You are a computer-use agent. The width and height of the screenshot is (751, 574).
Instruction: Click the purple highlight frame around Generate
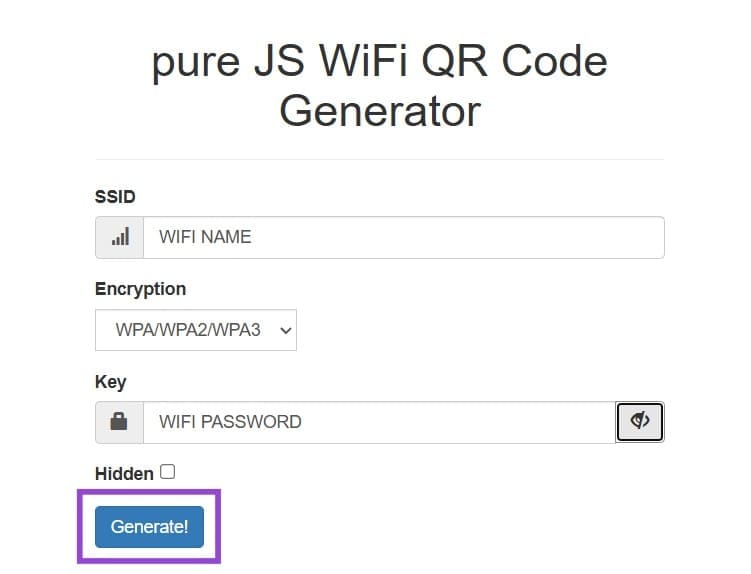(148, 492)
